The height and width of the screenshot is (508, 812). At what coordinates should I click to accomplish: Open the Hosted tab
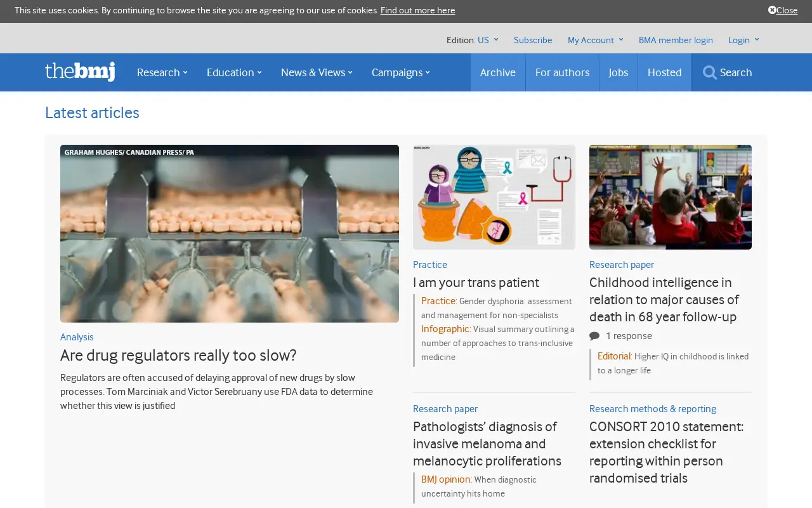[x=664, y=72]
